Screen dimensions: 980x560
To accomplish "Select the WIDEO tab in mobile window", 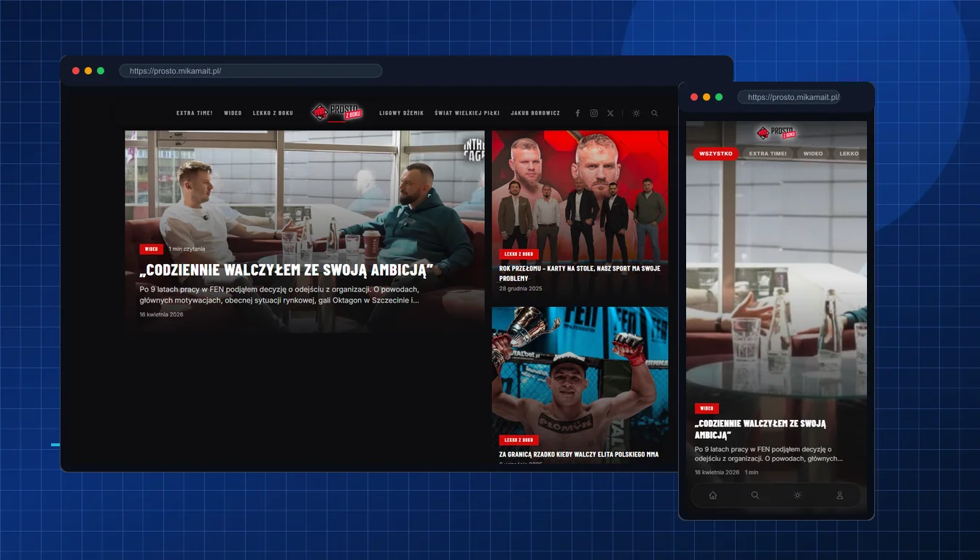I will [x=813, y=154].
